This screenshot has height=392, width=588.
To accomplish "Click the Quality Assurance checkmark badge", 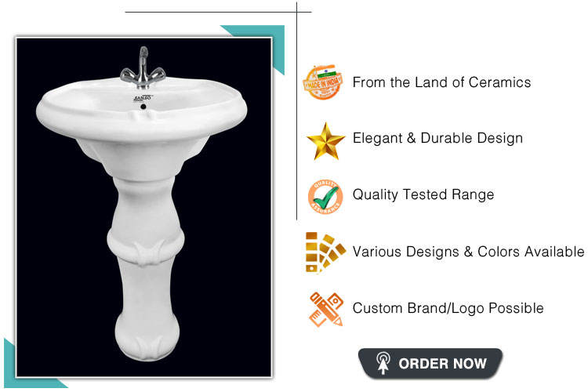I will (x=325, y=197).
